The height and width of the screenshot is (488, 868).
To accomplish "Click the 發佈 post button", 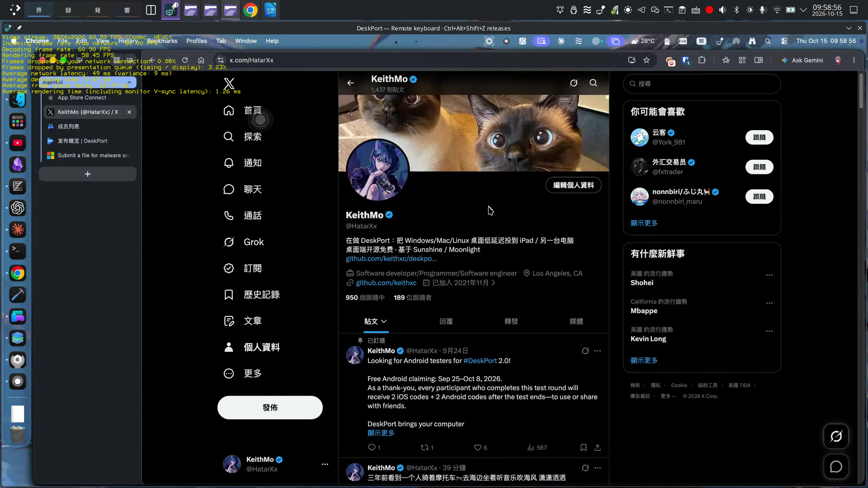I will [270, 408].
